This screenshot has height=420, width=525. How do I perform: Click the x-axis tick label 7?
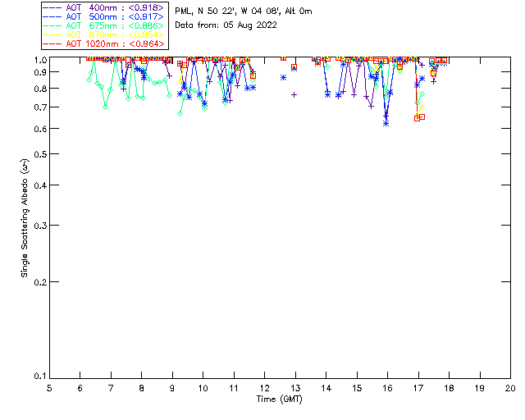click(111, 388)
